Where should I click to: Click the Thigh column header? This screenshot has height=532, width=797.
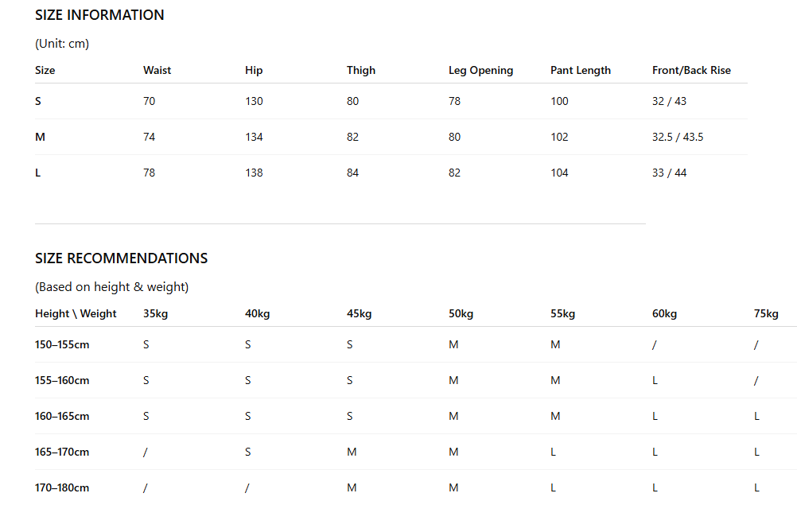click(x=361, y=70)
